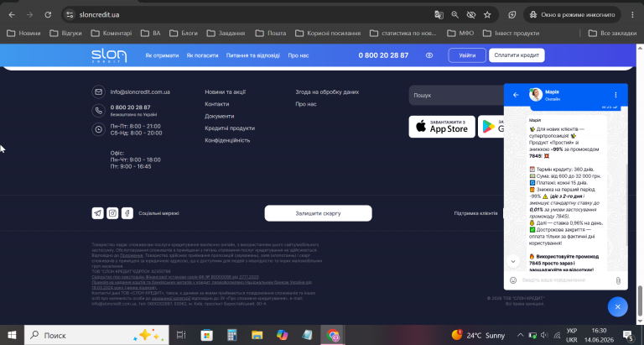
Task: Open Новини та акції footer link
Action: tap(225, 92)
